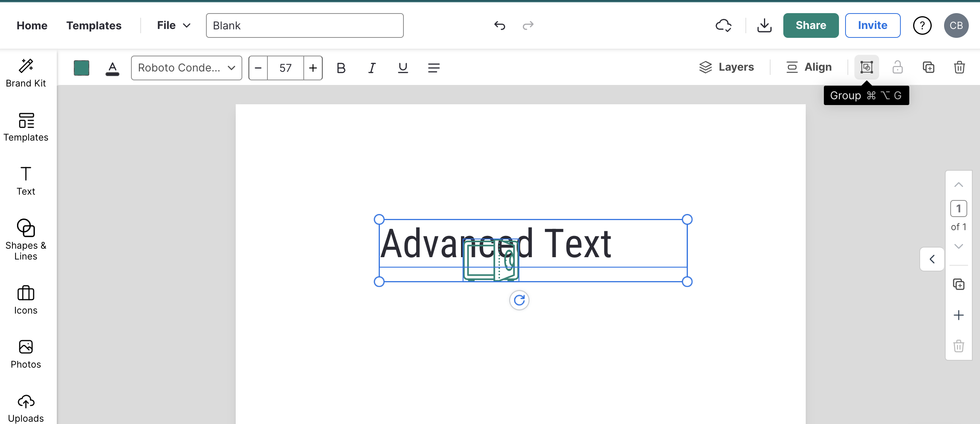The width and height of the screenshot is (980, 424).
Task: Toggle italic formatting
Action: 372,68
